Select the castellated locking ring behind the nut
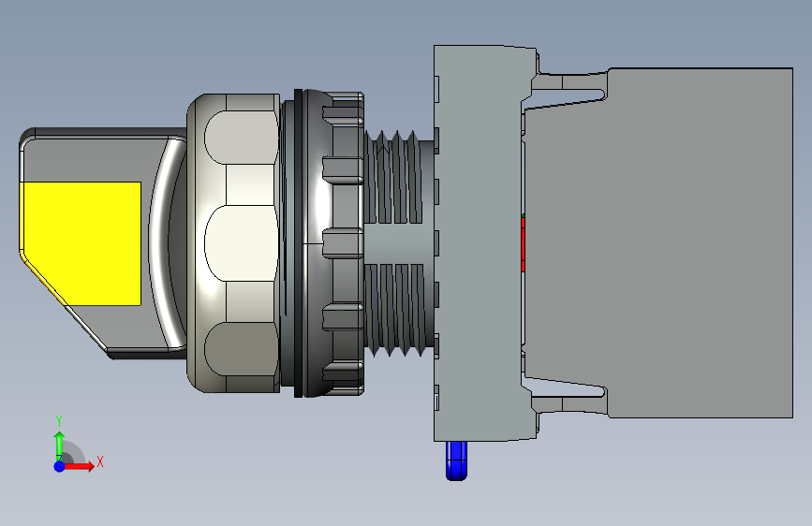The width and height of the screenshot is (812, 526). [334, 243]
